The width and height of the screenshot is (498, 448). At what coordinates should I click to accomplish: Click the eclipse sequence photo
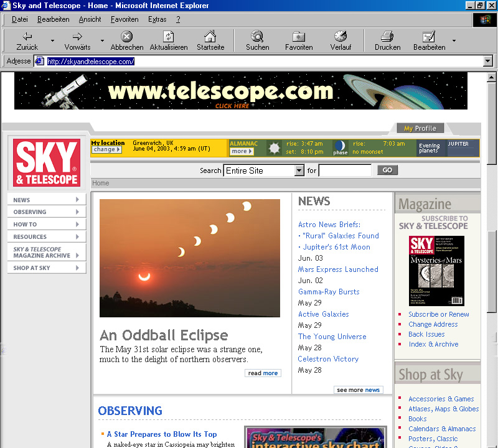tap(190, 258)
